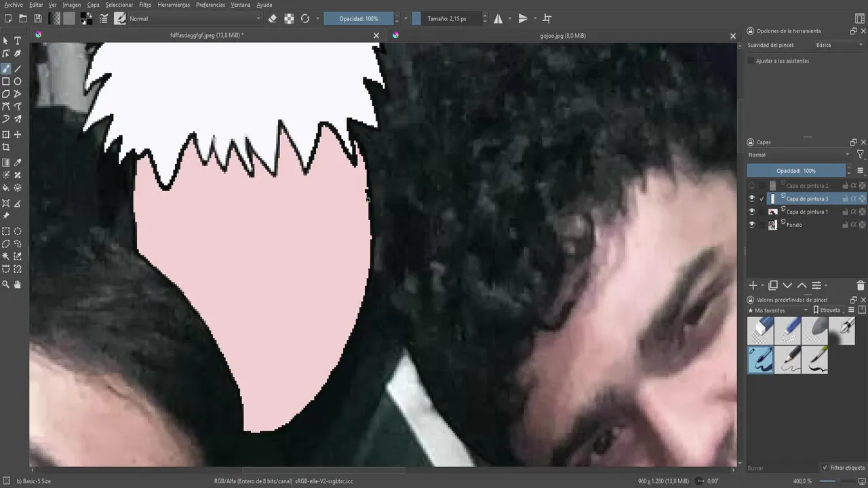Select the Text tool in the toolbox

(18, 41)
